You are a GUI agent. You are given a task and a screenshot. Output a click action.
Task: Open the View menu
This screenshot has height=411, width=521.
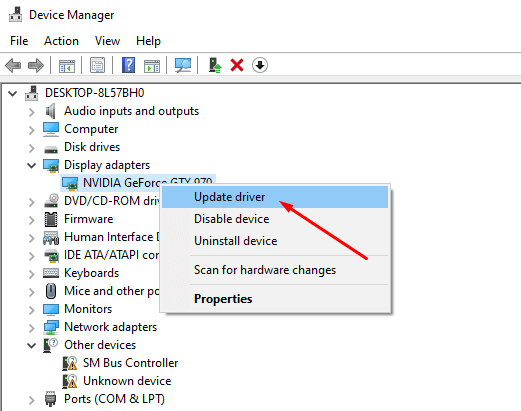(107, 41)
